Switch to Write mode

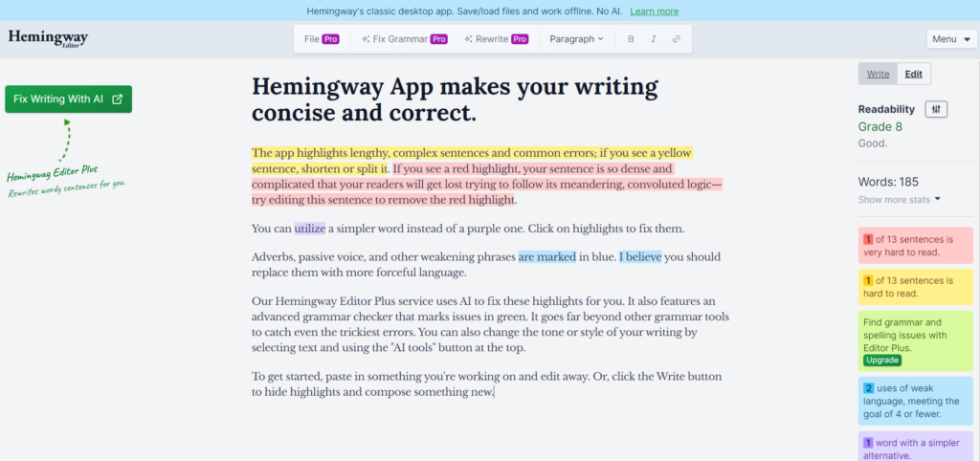pyautogui.click(x=878, y=75)
